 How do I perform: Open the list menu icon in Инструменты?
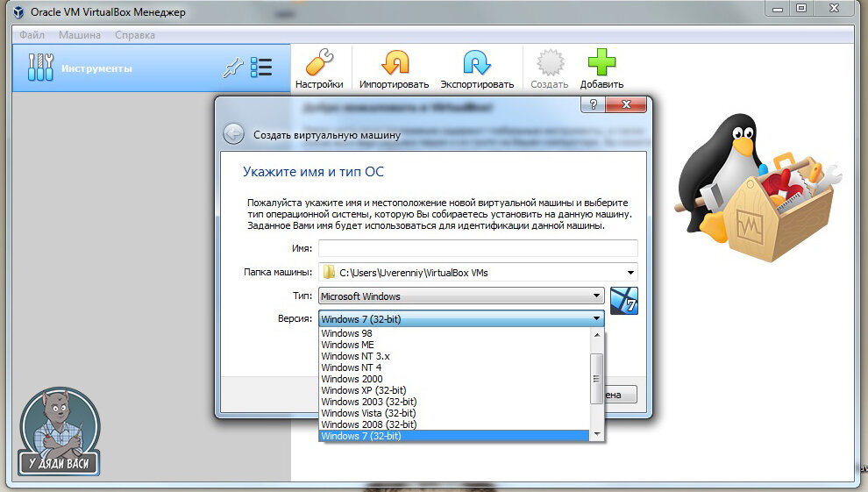(x=261, y=68)
